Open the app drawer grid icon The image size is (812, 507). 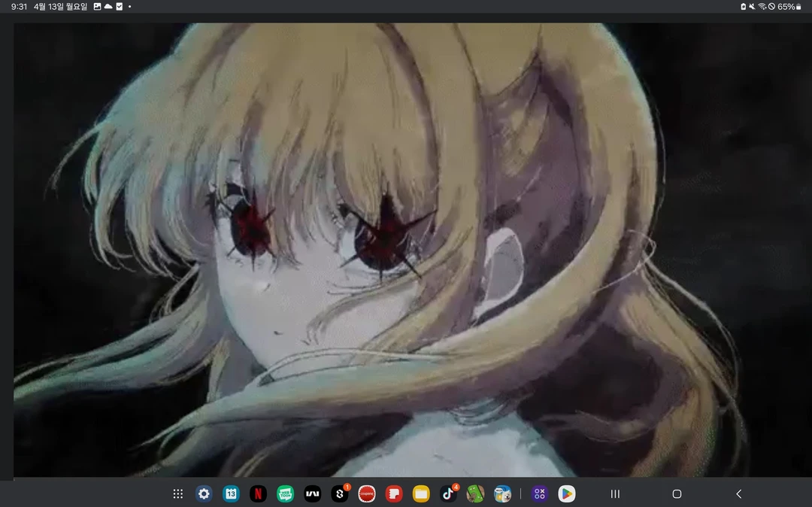tap(178, 494)
